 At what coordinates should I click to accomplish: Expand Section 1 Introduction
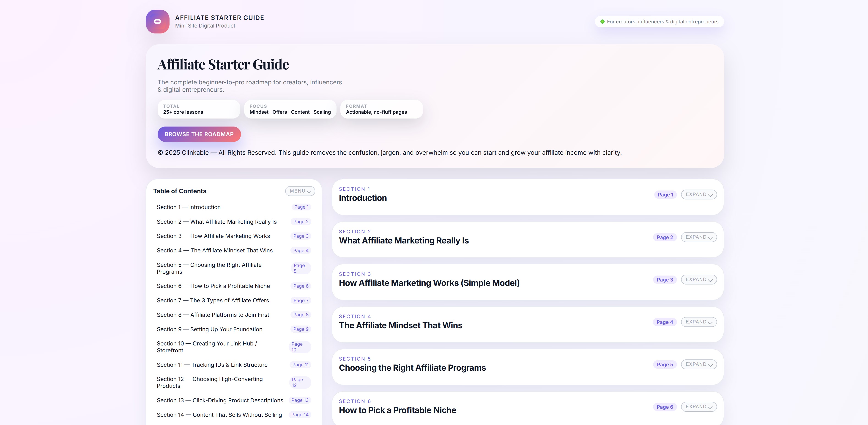698,194
